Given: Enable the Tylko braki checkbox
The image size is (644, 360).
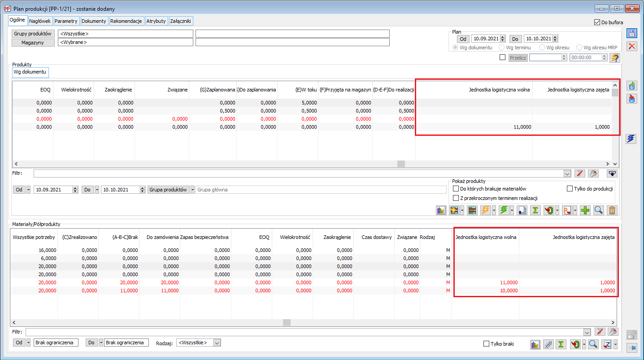Looking at the screenshot, I should (x=486, y=344).
